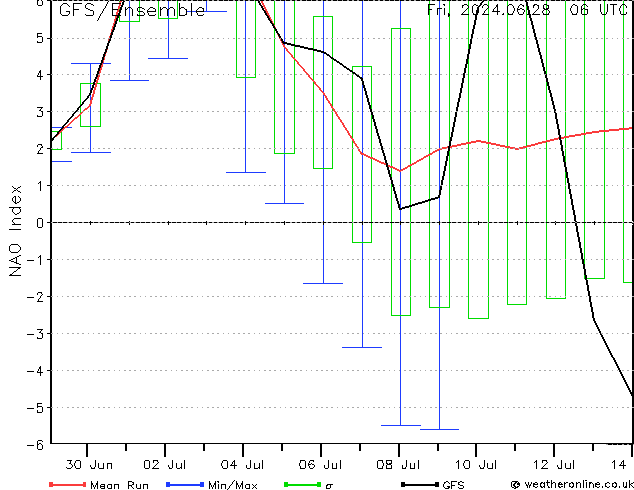Select the GFS legend label at bottom
The image size is (634, 490).
(x=453, y=485)
